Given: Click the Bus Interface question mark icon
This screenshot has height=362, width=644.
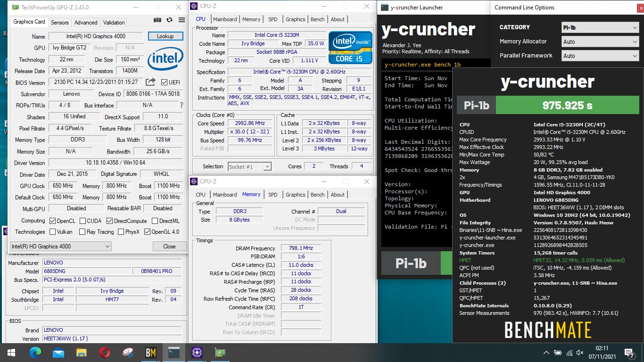Looking at the screenshot, I should pyautogui.click(x=182, y=106).
